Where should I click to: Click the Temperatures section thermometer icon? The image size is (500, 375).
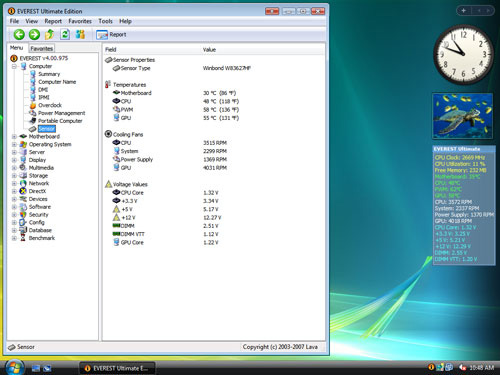108,85
